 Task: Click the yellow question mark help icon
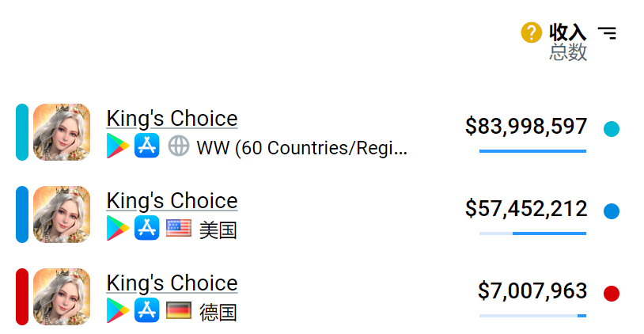tap(531, 32)
